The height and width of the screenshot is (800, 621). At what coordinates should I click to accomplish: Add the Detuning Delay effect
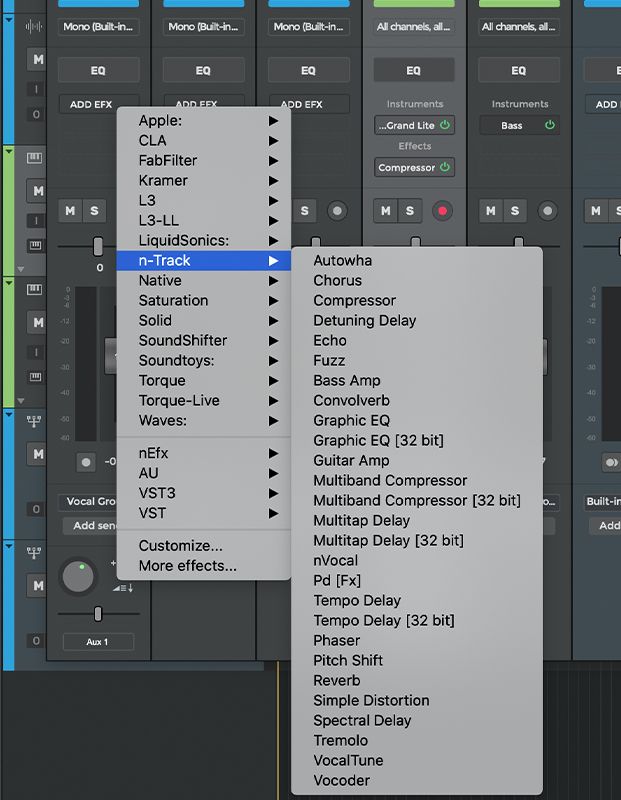click(416, 320)
